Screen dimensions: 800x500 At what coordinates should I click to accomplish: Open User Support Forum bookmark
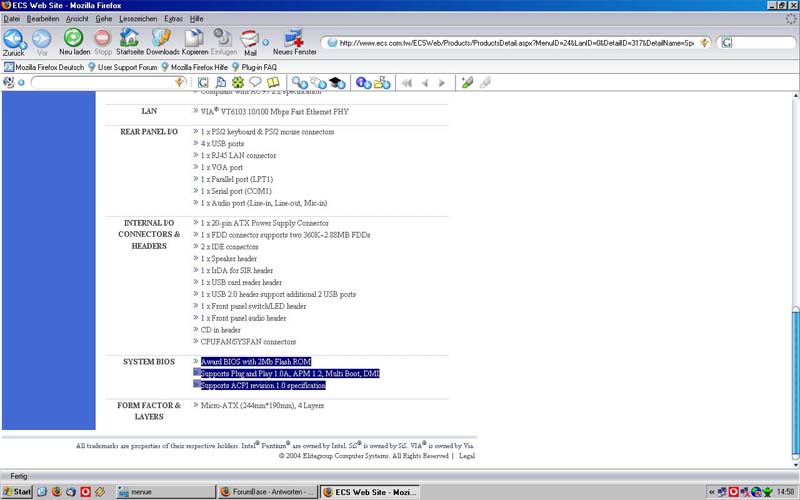122,67
